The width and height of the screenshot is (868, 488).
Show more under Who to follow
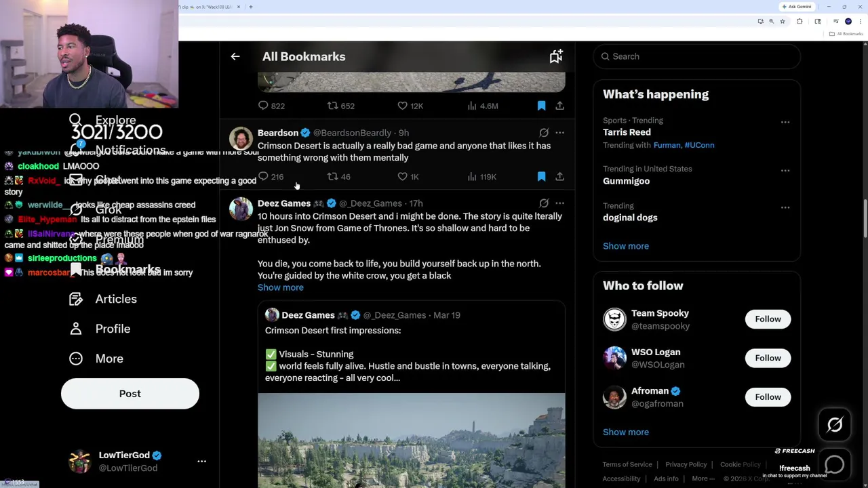(625, 432)
